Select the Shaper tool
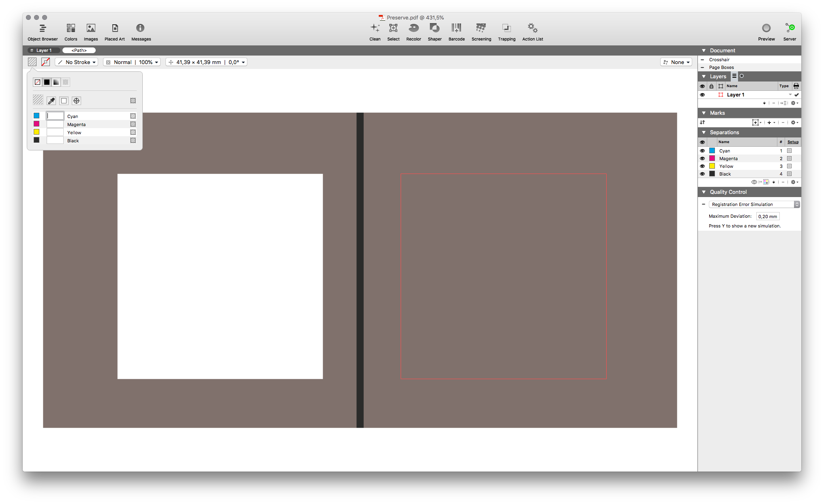The width and height of the screenshot is (824, 504). (434, 32)
